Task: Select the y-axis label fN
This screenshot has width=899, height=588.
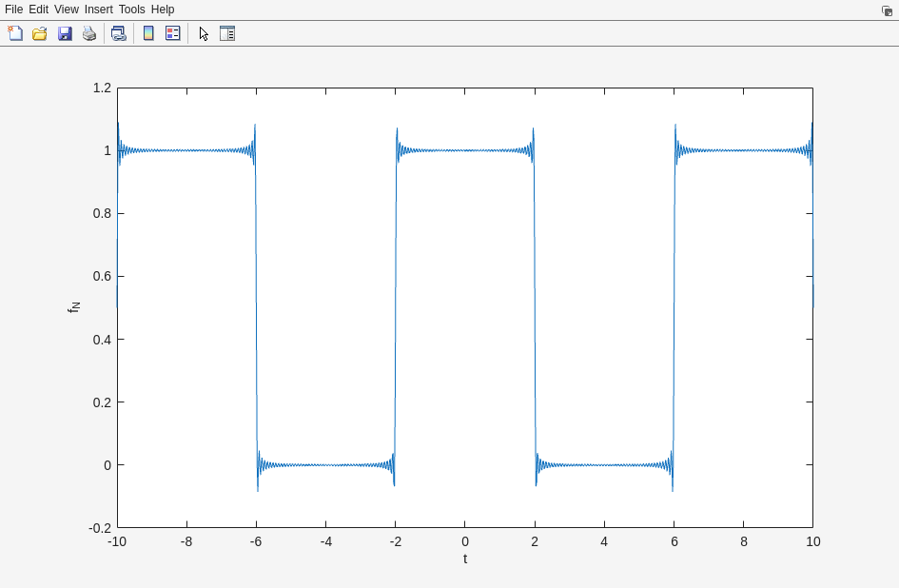Action: [x=74, y=307]
